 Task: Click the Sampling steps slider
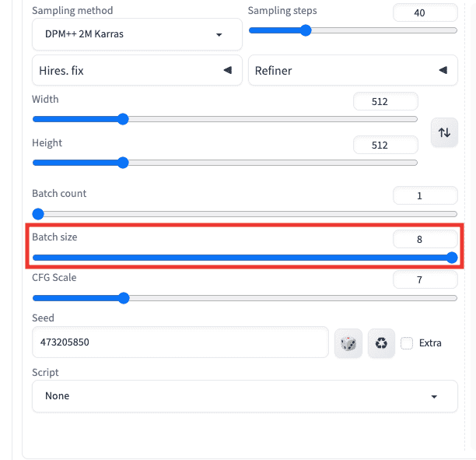tap(353, 31)
